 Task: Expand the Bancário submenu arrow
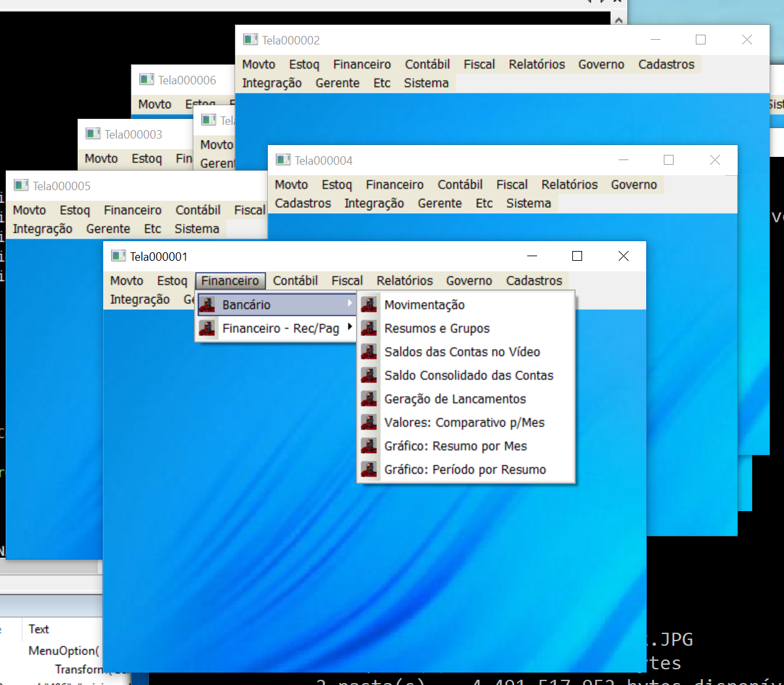(x=350, y=304)
